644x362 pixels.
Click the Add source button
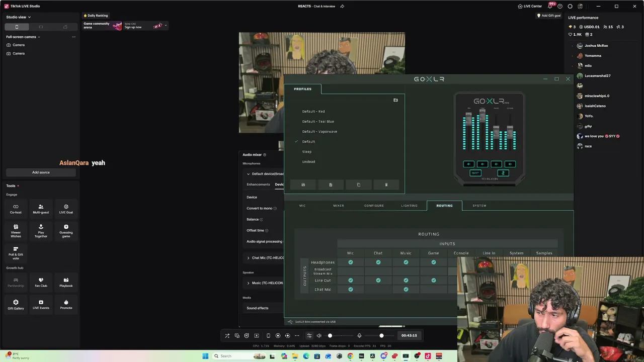(41, 172)
